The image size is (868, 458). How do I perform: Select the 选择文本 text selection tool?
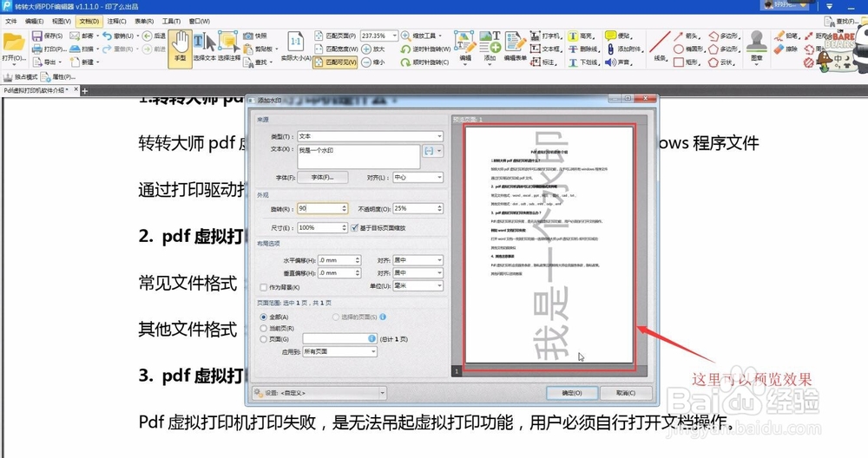[204, 49]
